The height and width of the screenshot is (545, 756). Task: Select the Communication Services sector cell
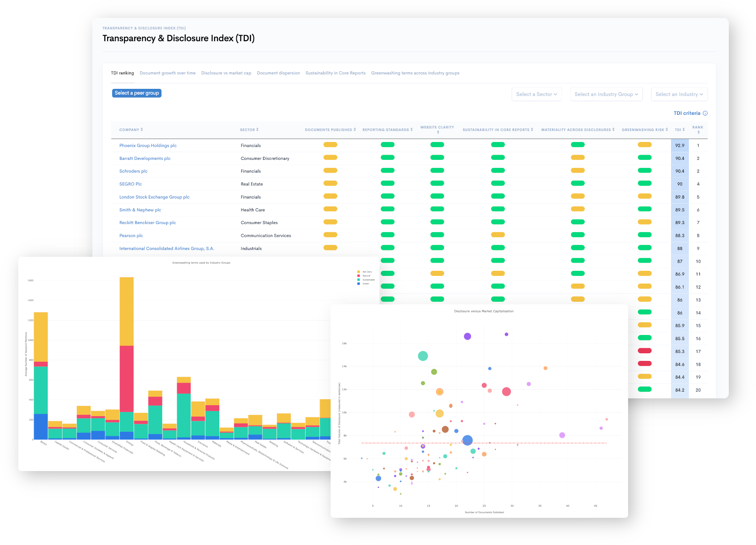click(266, 236)
